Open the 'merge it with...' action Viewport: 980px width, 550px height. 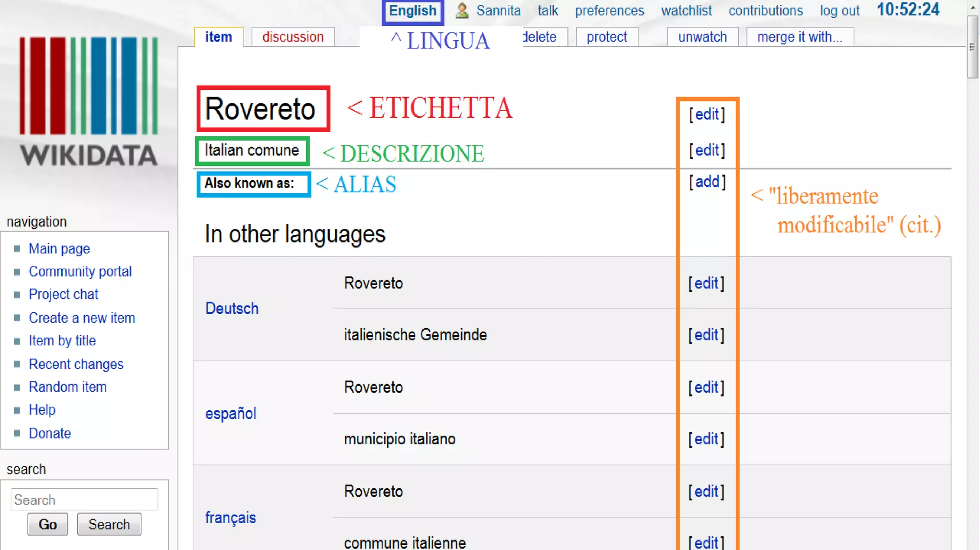(x=800, y=37)
